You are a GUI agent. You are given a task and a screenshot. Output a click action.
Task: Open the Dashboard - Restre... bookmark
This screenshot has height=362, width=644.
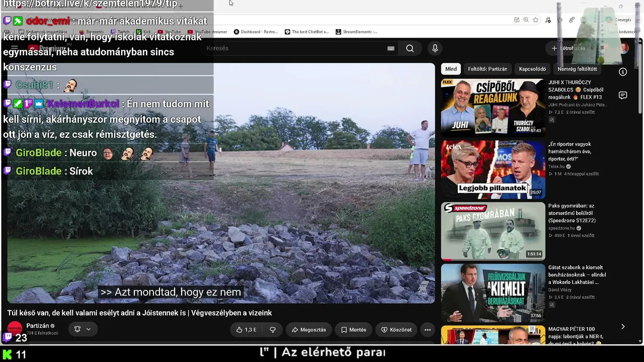point(256,32)
